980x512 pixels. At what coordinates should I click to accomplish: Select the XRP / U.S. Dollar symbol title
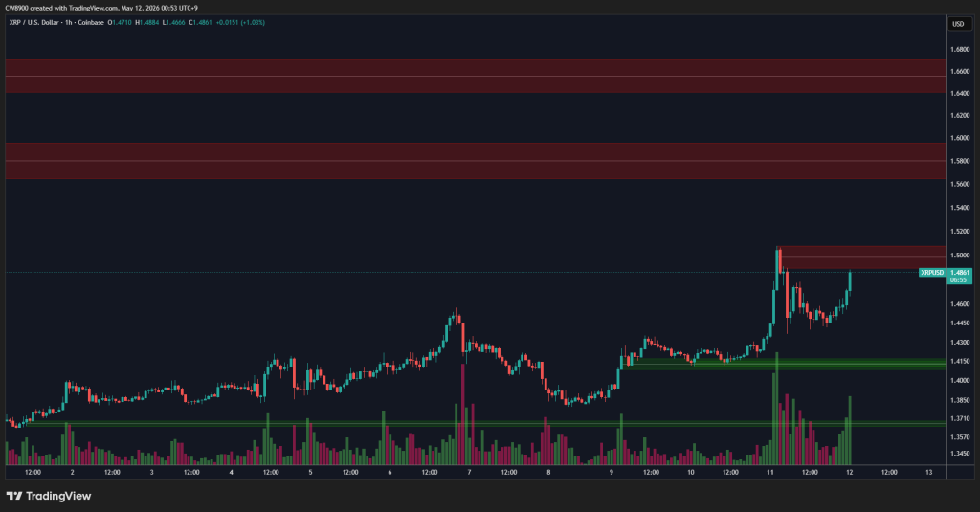(34, 23)
